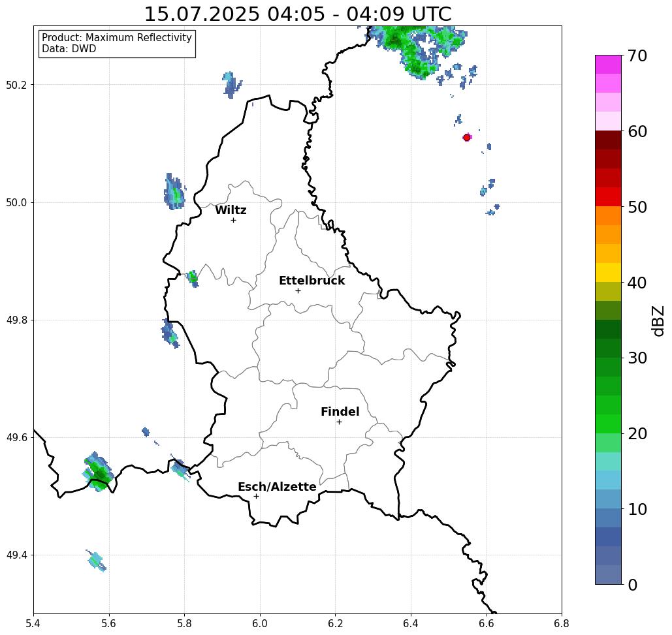Click the colorbar label '50'
Viewport: 672px width, 635px height.
637,208
